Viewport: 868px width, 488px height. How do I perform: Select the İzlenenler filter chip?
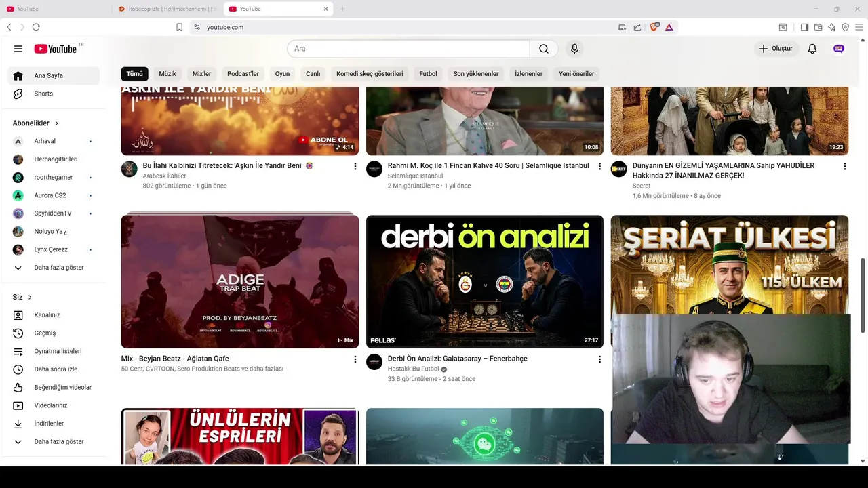(x=528, y=74)
